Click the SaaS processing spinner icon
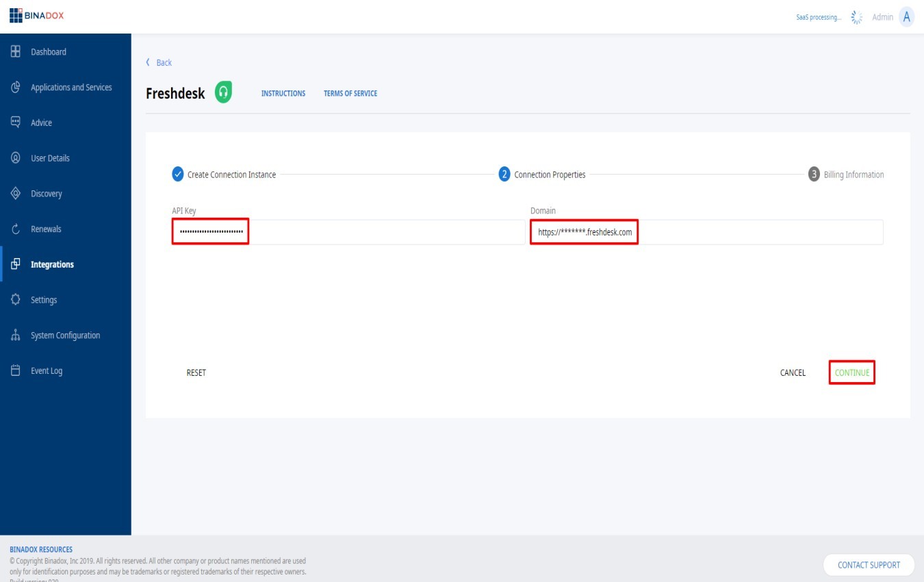The width and height of the screenshot is (924, 582). 856,17
